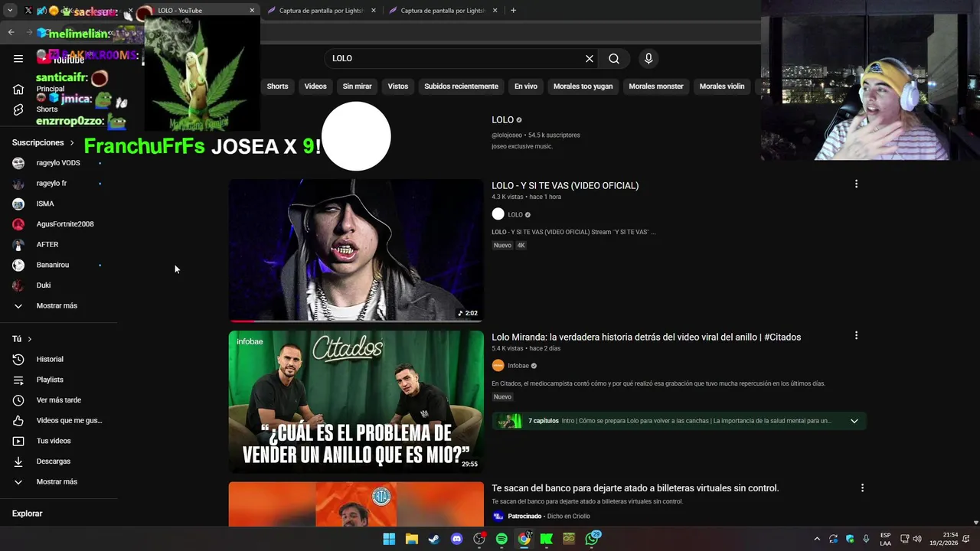This screenshot has height=551, width=980.
Task: Close the LOLO - YouTube browser tab
Action: (x=252, y=11)
